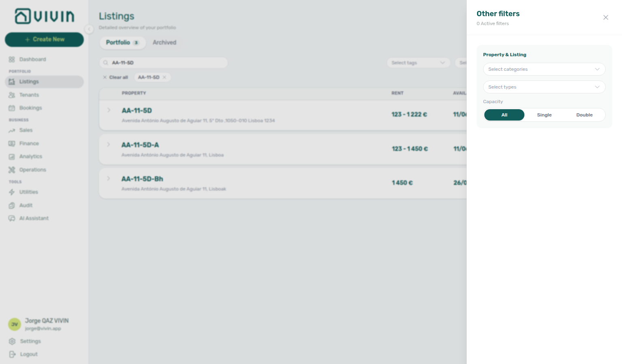This screenshot has height=364, width=622.
Task: Click the Analytics sidebar icon
Action: 12,157
